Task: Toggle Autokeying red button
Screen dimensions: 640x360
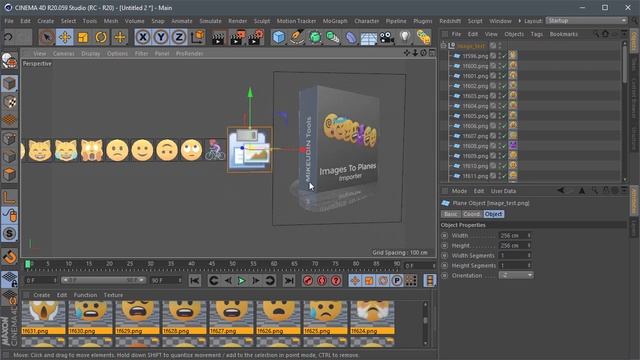Action: click(322, 281)
